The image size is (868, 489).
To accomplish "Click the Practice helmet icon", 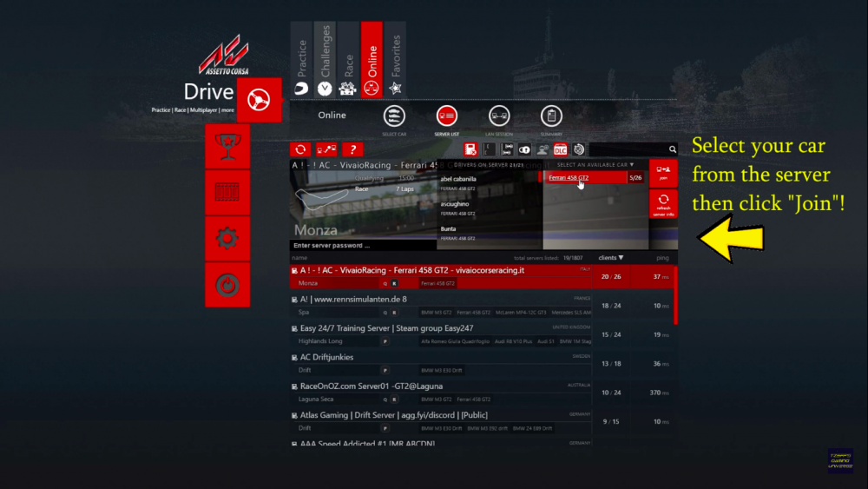I will tap(302, 88).
